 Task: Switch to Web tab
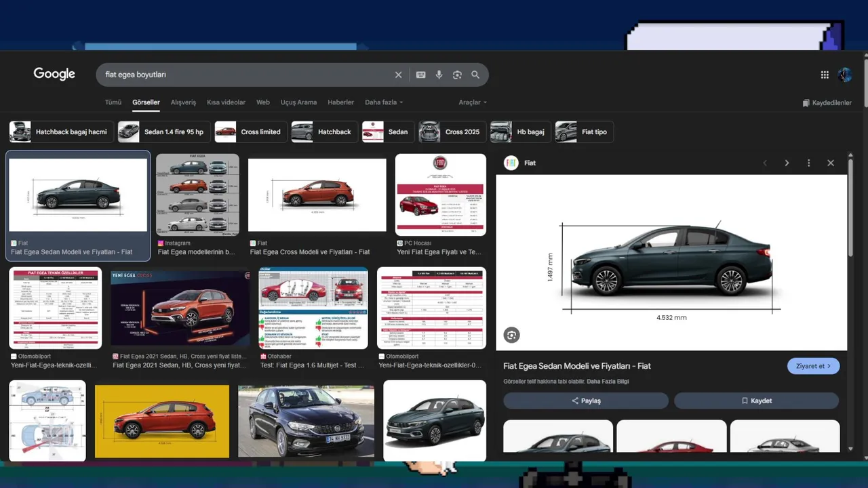pyautogui.click(x=262, y=102)
